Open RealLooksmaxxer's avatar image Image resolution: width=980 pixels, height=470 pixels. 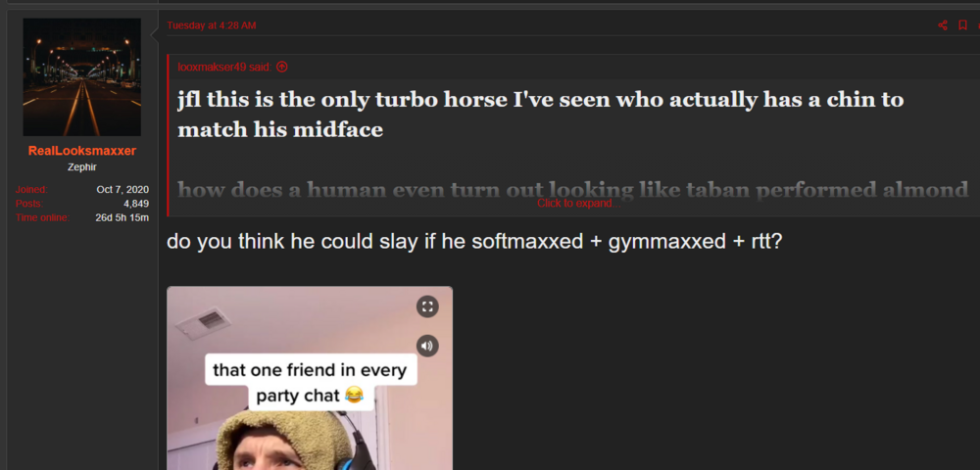tap(82, 77)
